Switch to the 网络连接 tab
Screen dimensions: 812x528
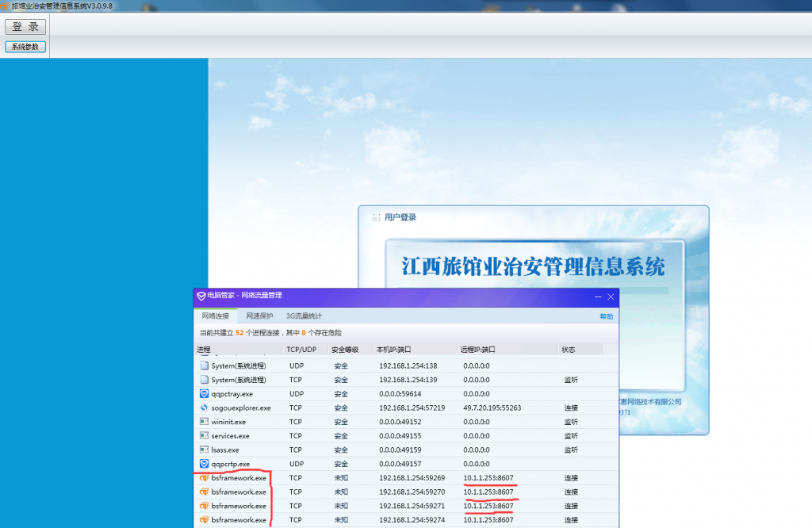coord(215,316)
